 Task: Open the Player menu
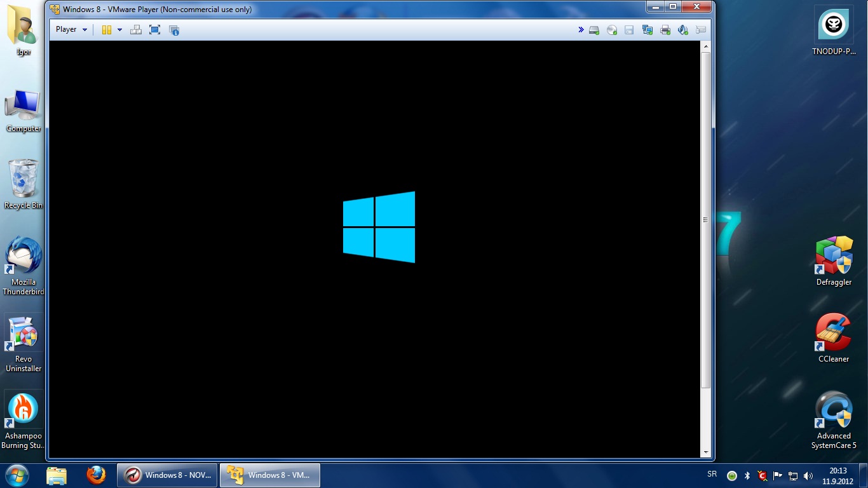click(x=71, y=29)
